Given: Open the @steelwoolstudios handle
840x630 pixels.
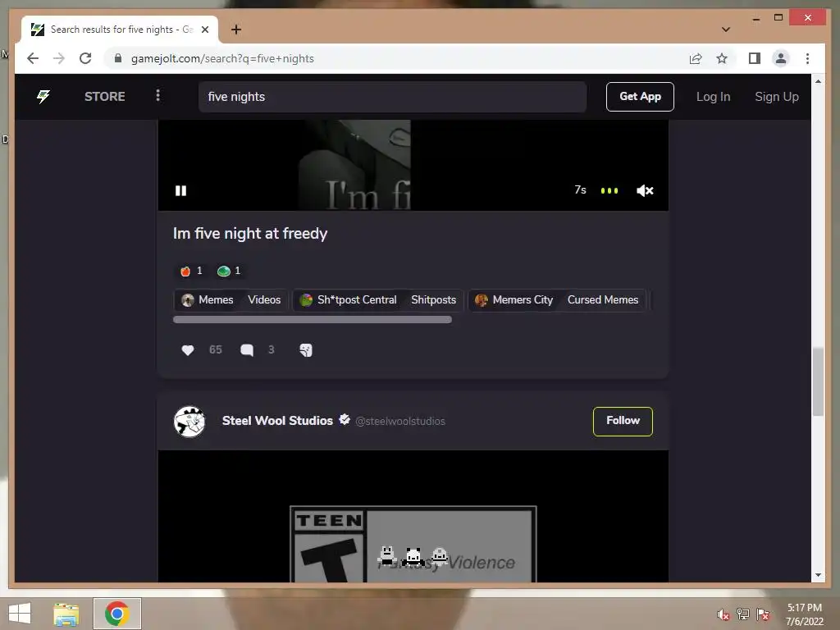Looking at the screenshot, I should click(x=400, y=422).
